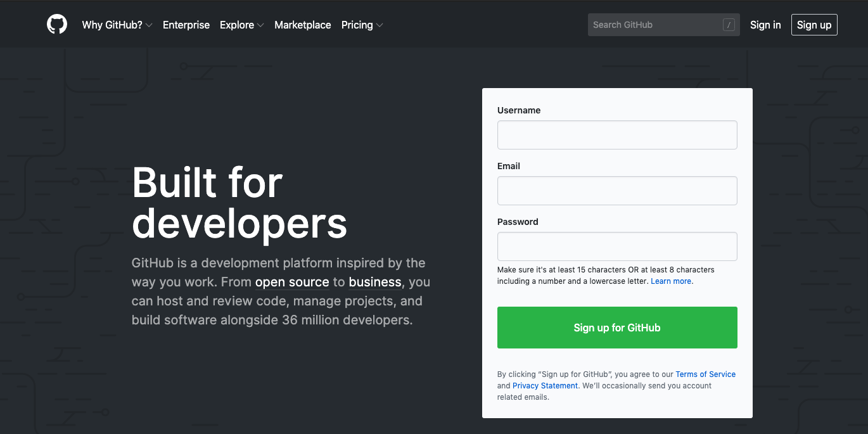
Task: Click the Password label
Action: coord(518,222)
